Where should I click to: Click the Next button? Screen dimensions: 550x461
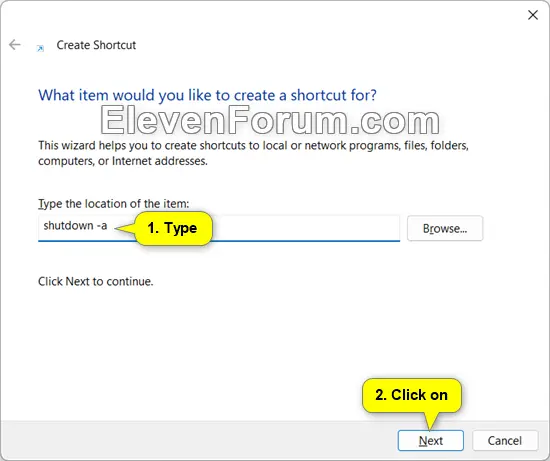coord(430,440)
